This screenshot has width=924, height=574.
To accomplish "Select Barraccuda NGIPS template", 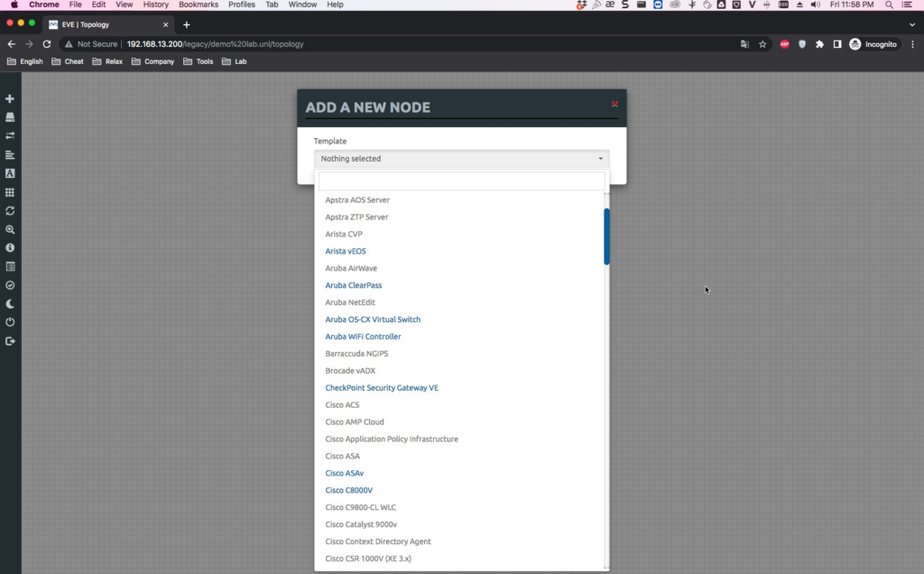I will click(x=356, y=354).
